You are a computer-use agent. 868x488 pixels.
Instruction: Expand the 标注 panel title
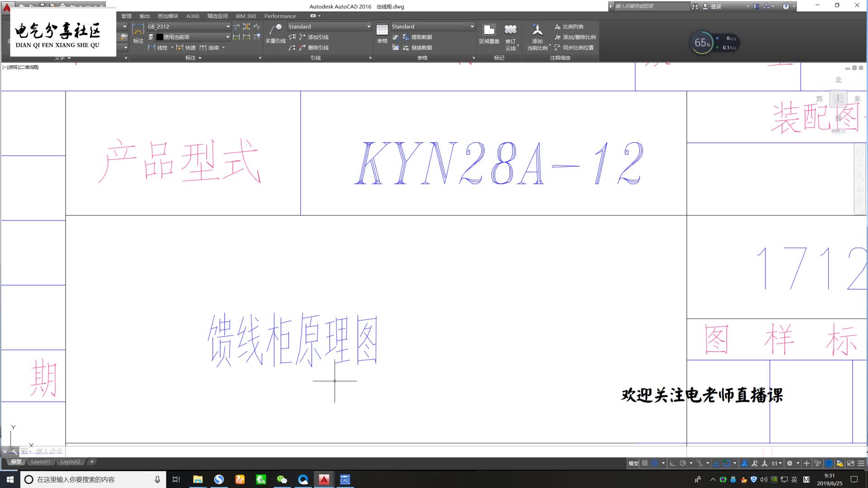click(x=193, y=58)
